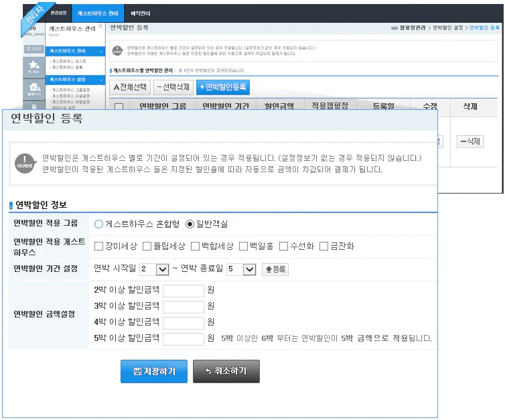The width and height of the screenshot is (505, 420).
Task: Open the homepage house icon in sidebar
Action: [33, 88]
